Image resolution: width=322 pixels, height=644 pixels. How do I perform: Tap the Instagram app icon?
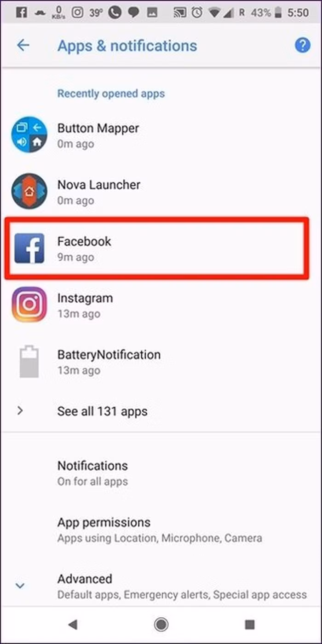tap(29, 304)
